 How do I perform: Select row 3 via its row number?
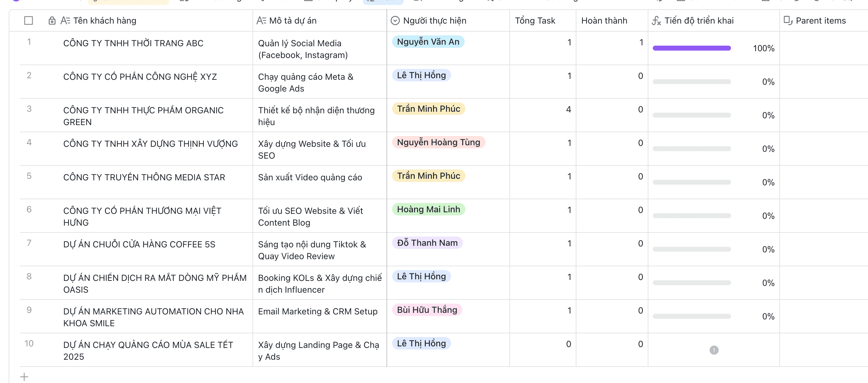(x=29, y=109)
